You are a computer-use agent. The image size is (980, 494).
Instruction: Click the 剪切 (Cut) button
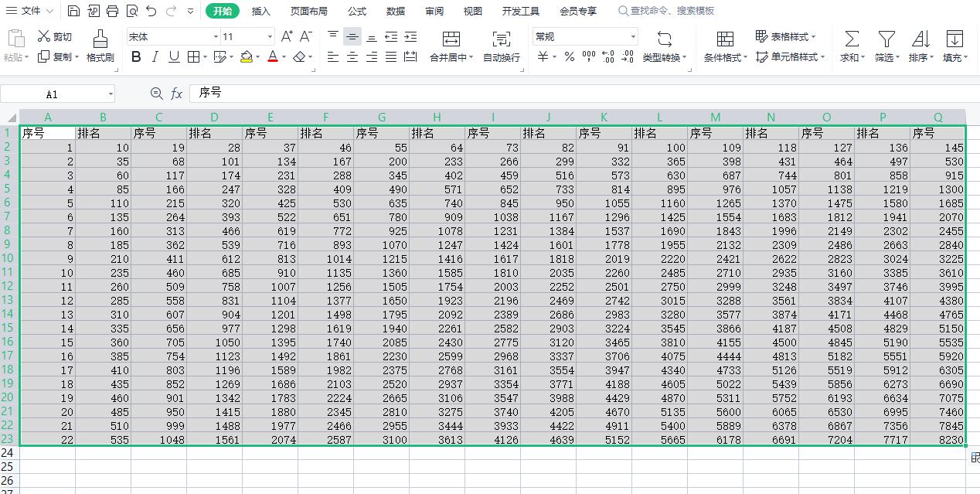click(x=55, y=36)
